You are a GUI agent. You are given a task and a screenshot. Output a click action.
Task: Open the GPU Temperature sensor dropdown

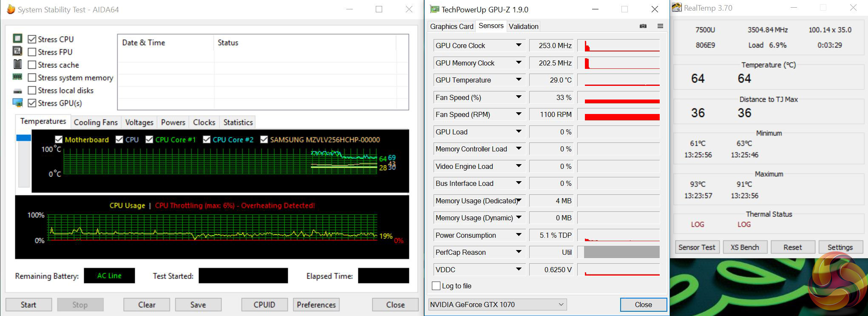(519, 80)
